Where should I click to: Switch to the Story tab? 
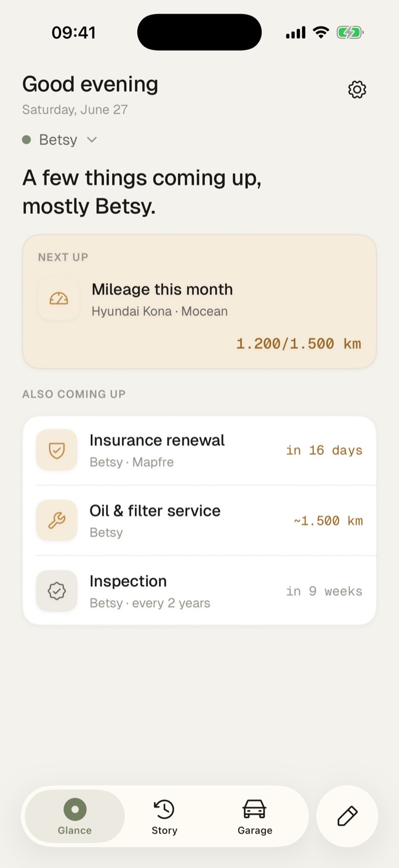164,816
